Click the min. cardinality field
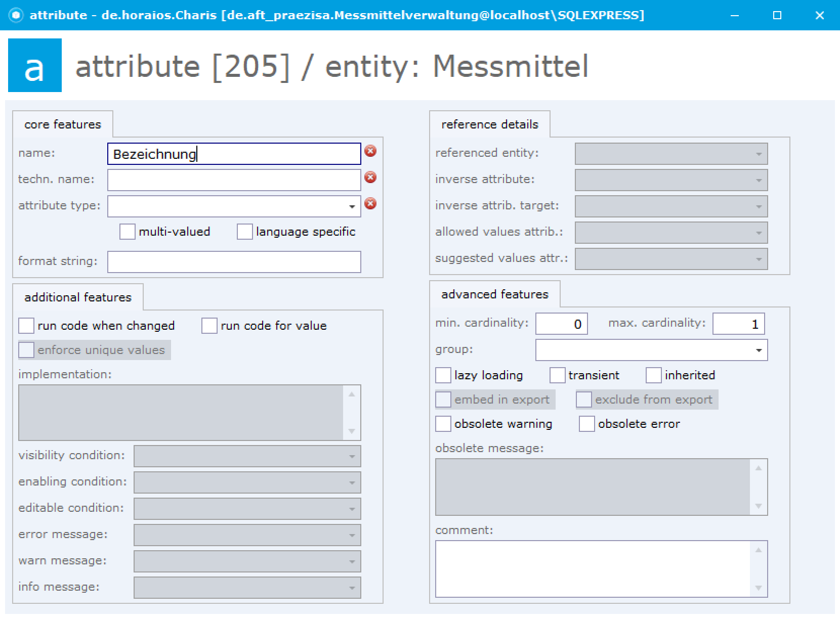 click(x=562, y=324)
